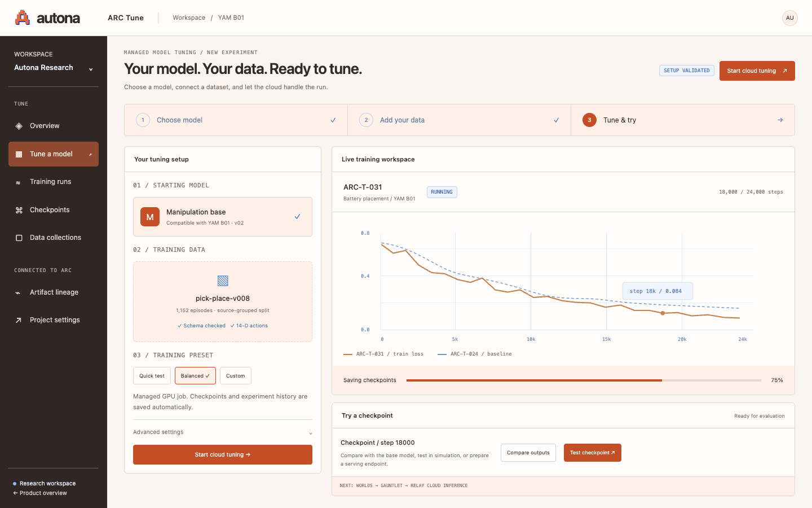The width and height of the screenshot is (812, 508).
Task: Open Training runs in sidebar
Action: pos(54,182)
